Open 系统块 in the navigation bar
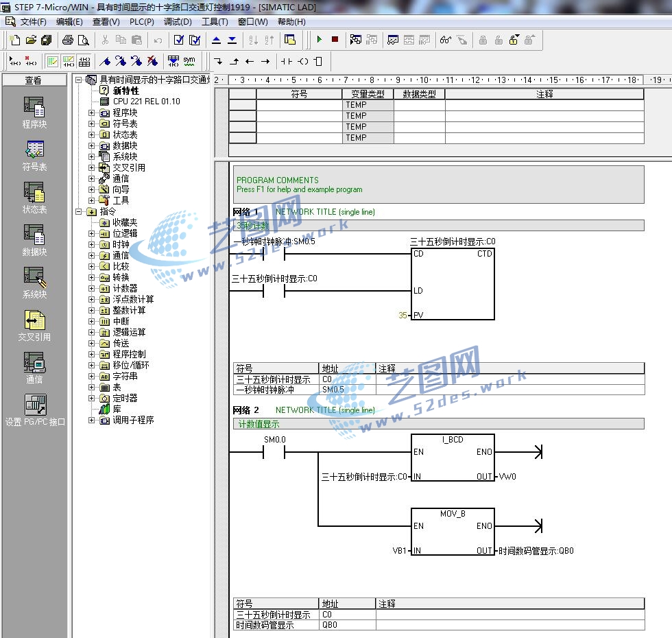 34,283
